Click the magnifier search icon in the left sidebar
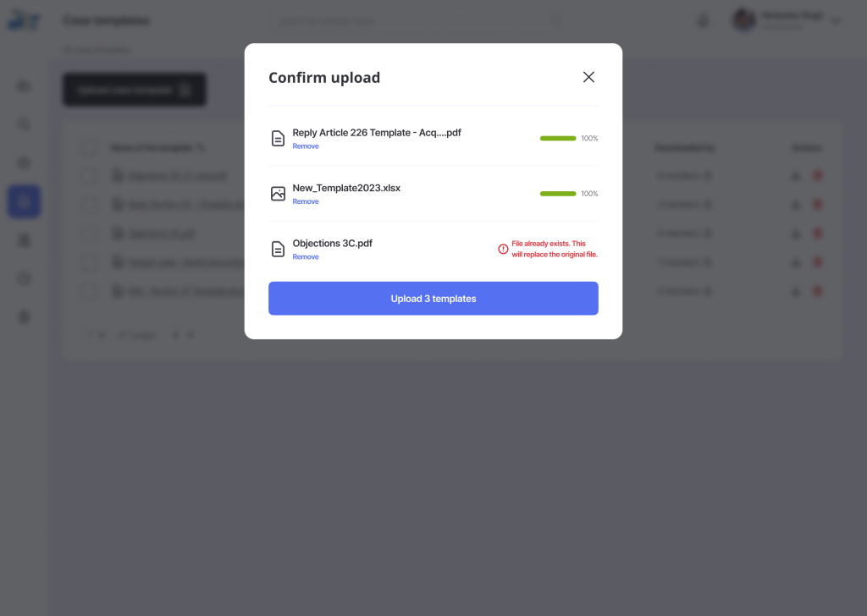This screenshot has height=616, width=867. (x=24, y=124)
